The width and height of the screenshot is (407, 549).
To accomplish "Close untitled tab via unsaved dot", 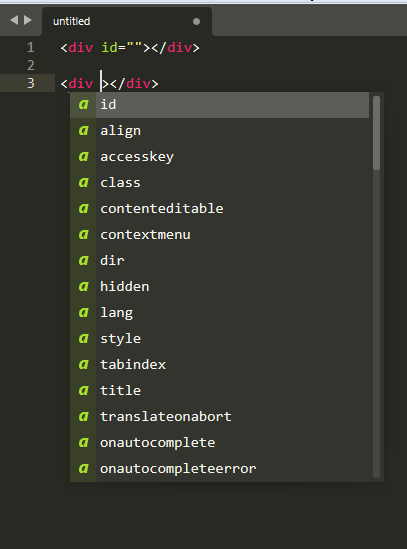I will pyautogui.click(x=196, y=22).
